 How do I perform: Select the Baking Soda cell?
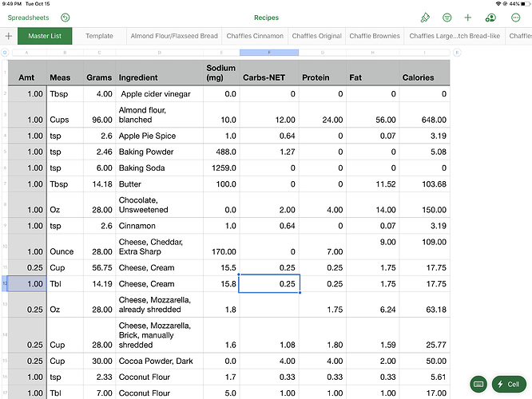coord(160,168)
